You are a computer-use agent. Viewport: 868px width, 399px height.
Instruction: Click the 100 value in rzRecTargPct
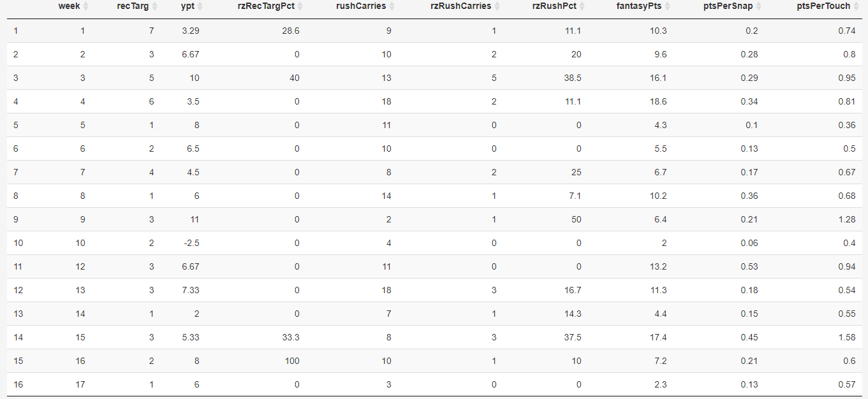tap(292, 361)
